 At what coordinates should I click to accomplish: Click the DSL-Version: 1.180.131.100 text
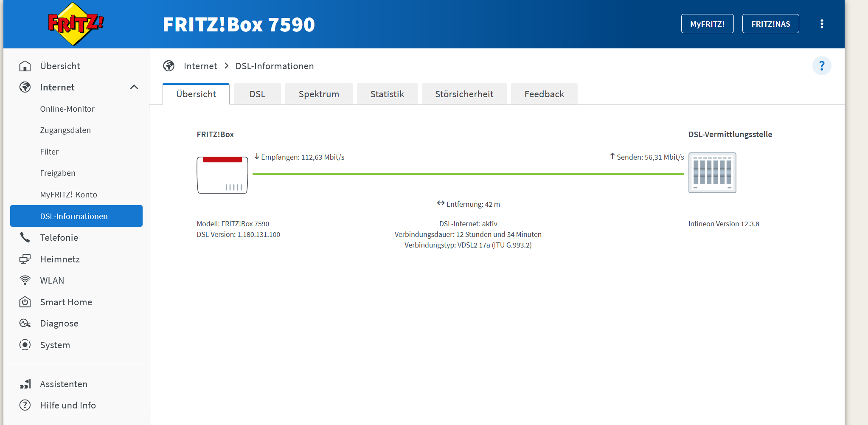pyautogui.click(x=239, y=234)
